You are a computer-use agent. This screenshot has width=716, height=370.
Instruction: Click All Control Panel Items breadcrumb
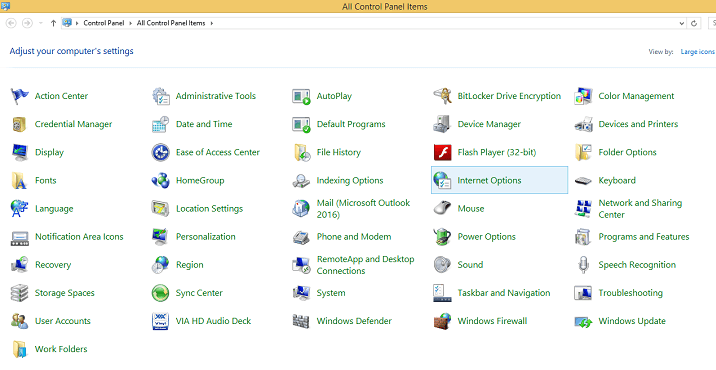point(171,23)
